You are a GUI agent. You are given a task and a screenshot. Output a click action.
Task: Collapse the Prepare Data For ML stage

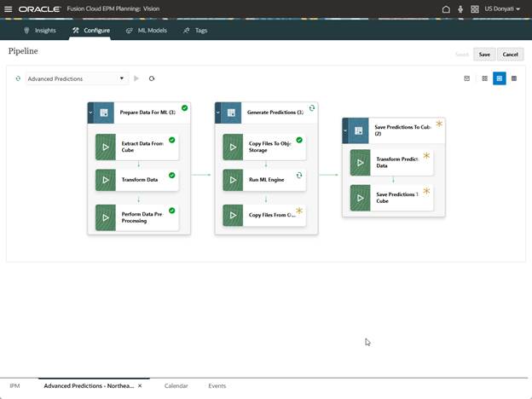click(x=90, y=112)
